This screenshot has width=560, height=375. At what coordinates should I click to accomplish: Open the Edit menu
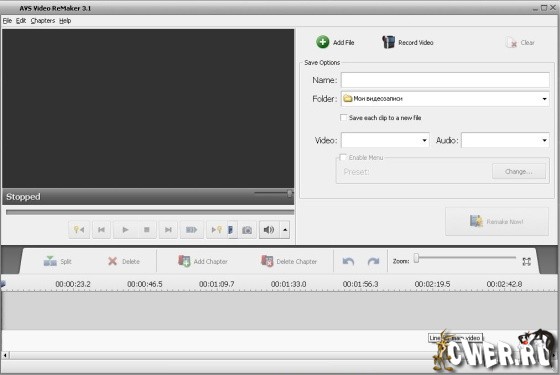(21, 21)
